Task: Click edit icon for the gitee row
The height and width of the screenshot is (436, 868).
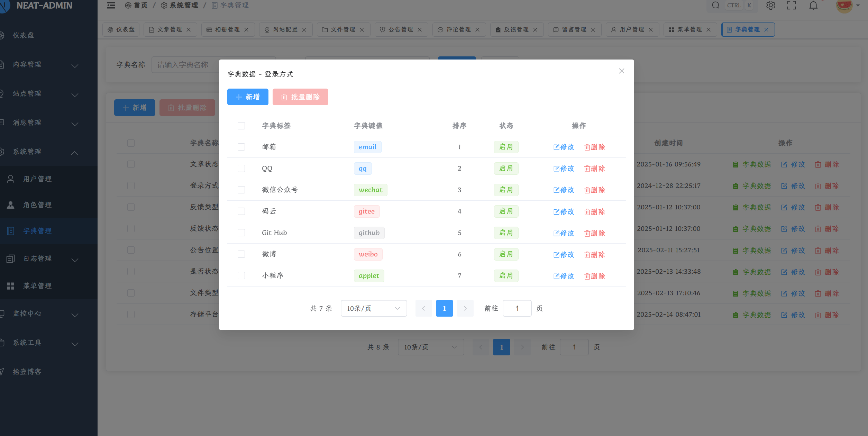Action: (x=556, y=212)
